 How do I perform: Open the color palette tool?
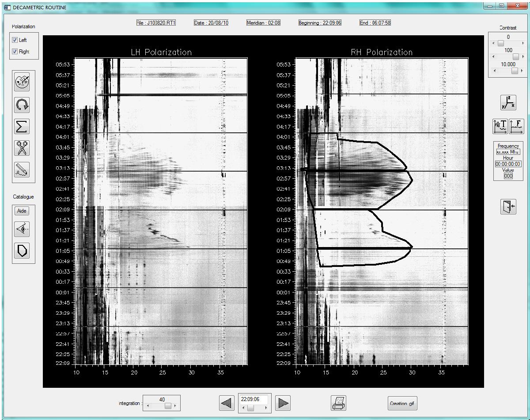point(22,82)
